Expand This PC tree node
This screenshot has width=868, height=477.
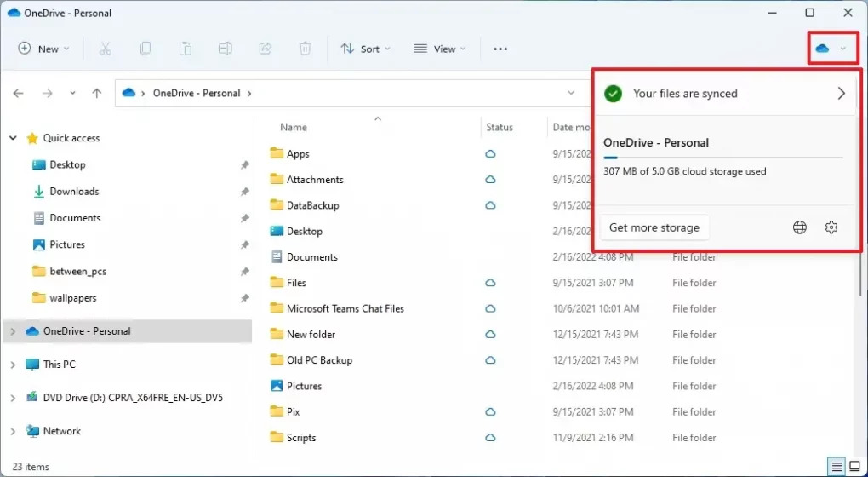point(13,365)
